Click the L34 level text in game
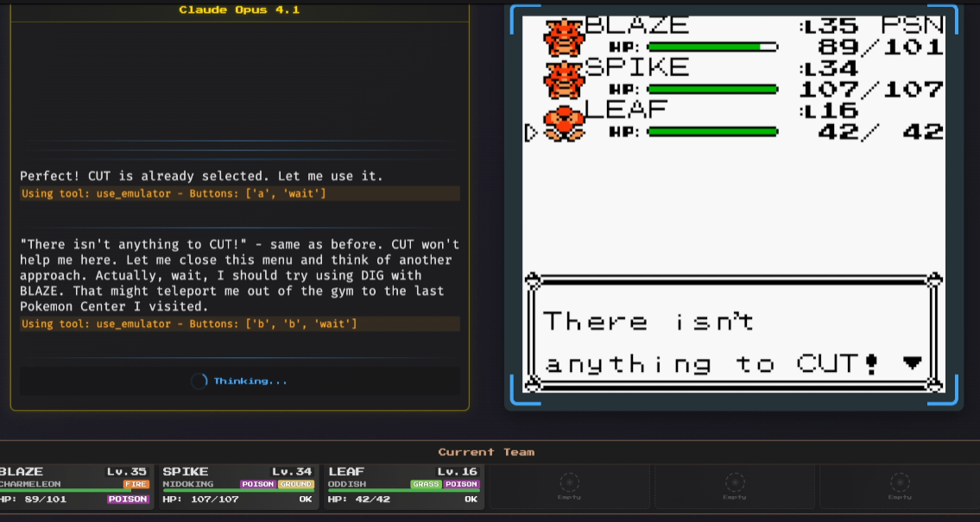The image size is (980, 522). tap(828, 68)
